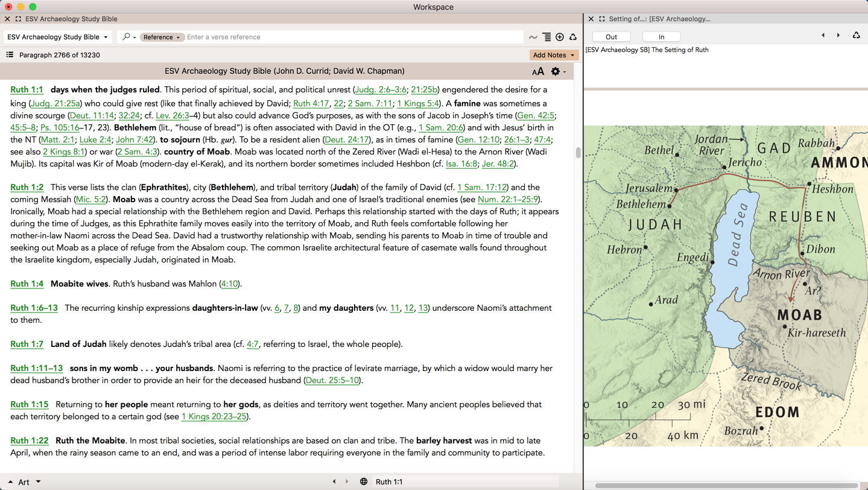Open the Reference search type dropdown
The height and width of the screenshot is (490, 868).
click(x=162, y=37)
